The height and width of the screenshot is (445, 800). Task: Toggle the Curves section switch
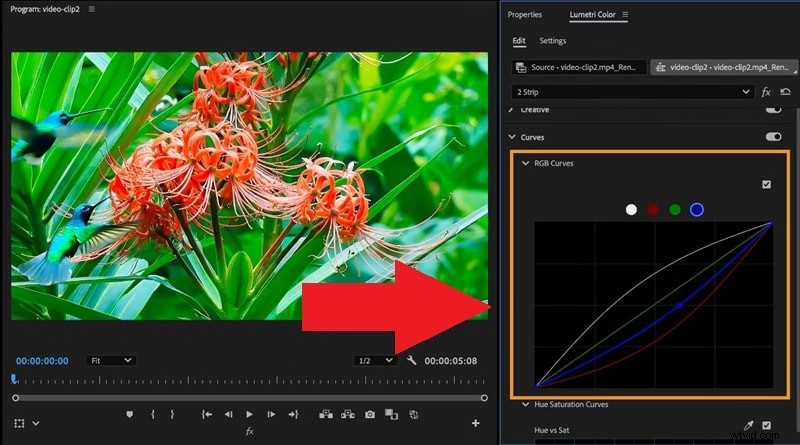coord(773,137)
